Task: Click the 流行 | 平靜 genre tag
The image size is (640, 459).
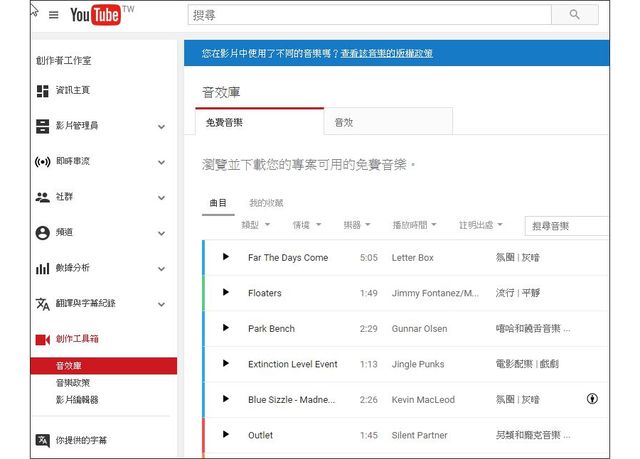Action: 518,293
